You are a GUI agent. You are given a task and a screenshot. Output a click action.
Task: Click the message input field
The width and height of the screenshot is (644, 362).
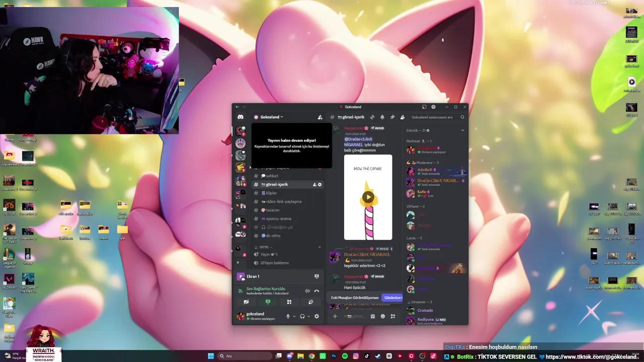coord(355,316)
